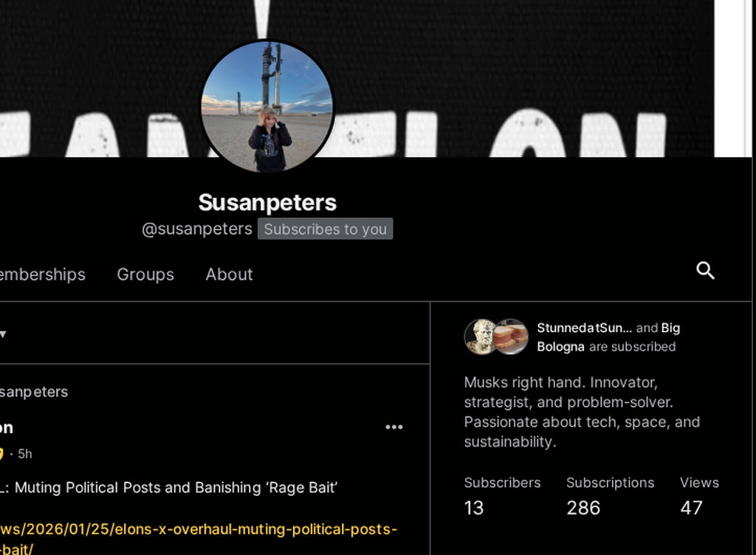The width and height of the screenshot is (756, 555).
Task: Switch to the Groups tab
Action: [x=145, y=274]
